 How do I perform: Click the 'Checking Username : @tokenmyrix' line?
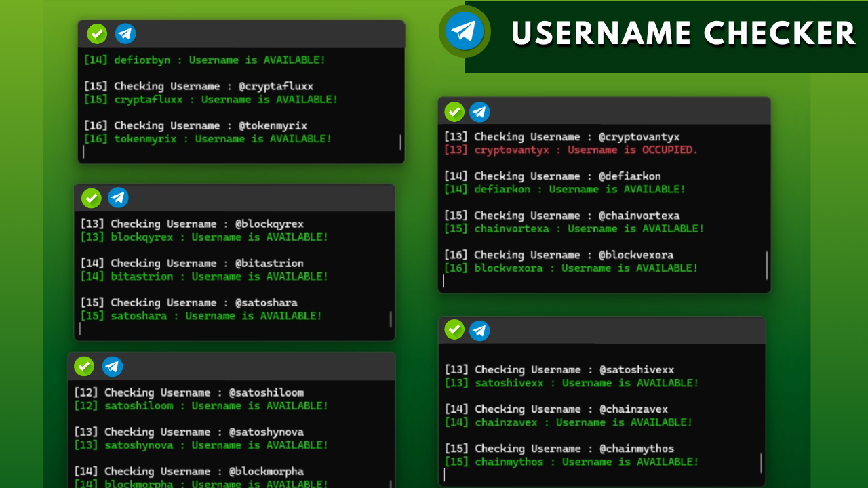pyautogui.click(x=196, y=125)
